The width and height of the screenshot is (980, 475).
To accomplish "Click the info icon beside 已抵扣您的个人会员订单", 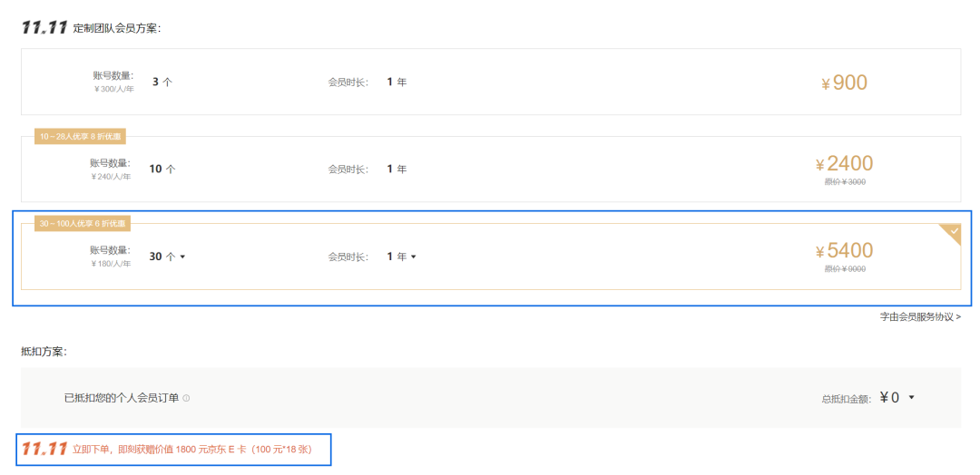I will point(186,398).
